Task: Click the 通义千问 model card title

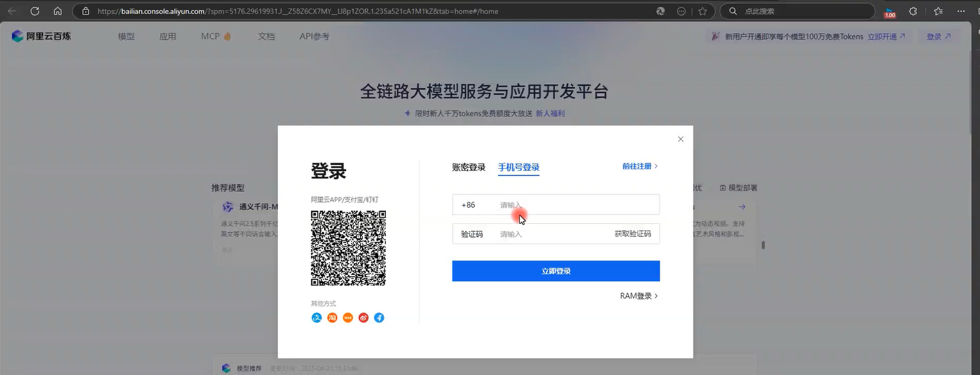Action: tap(258, 207)
